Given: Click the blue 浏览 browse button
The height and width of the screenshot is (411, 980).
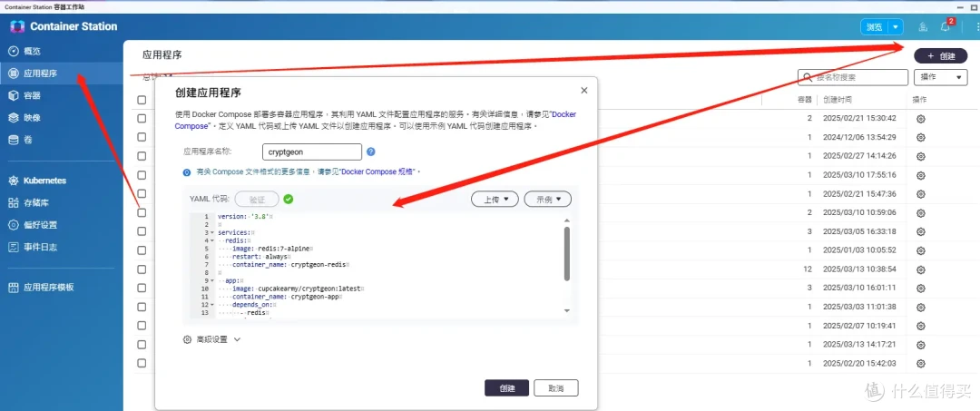Looking at the screenshot, I should 875,27.
